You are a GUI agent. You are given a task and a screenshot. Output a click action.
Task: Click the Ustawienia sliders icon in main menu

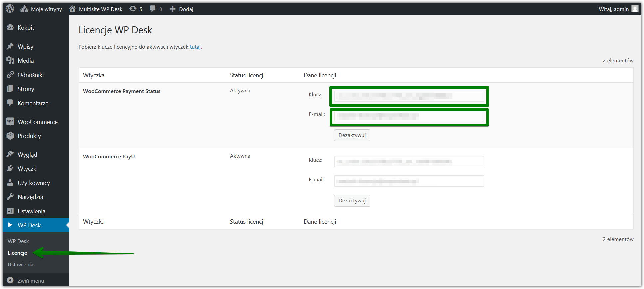click(10, 211)
